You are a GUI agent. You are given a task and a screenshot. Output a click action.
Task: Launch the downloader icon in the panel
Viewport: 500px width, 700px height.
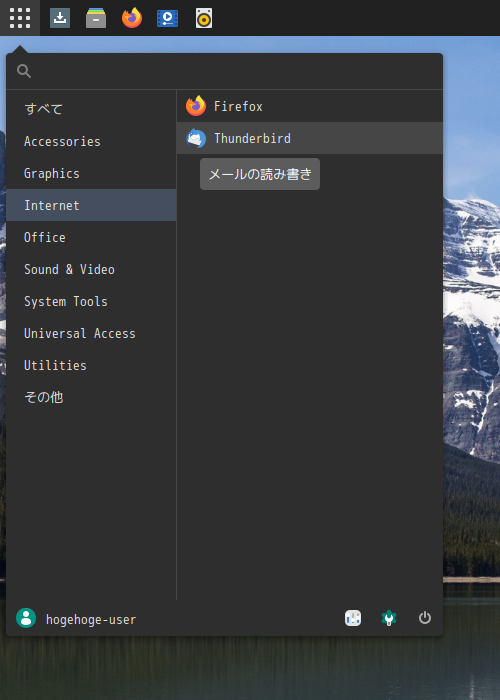[x=60, y=18]
